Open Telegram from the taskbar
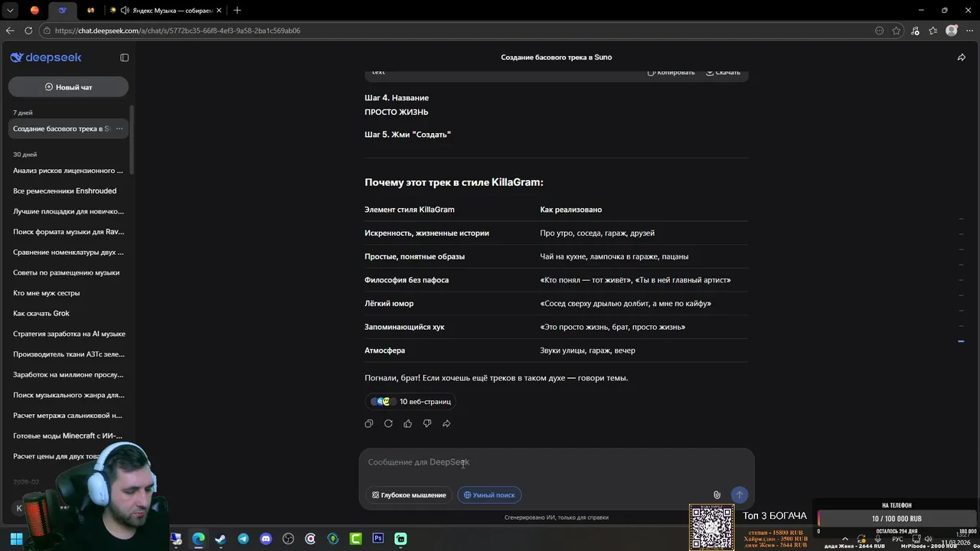This screenshot has width=980, height=551. coord(243,539)
